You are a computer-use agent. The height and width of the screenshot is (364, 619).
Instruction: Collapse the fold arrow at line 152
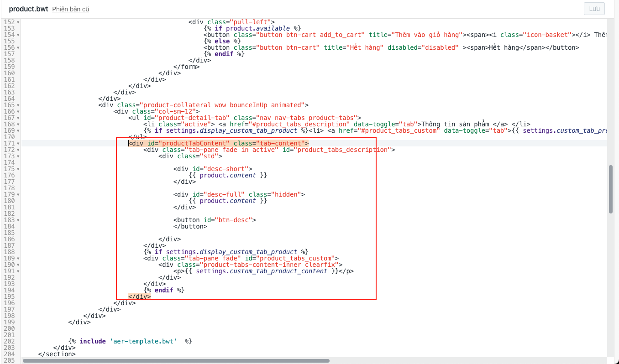(x=18, y=22)
